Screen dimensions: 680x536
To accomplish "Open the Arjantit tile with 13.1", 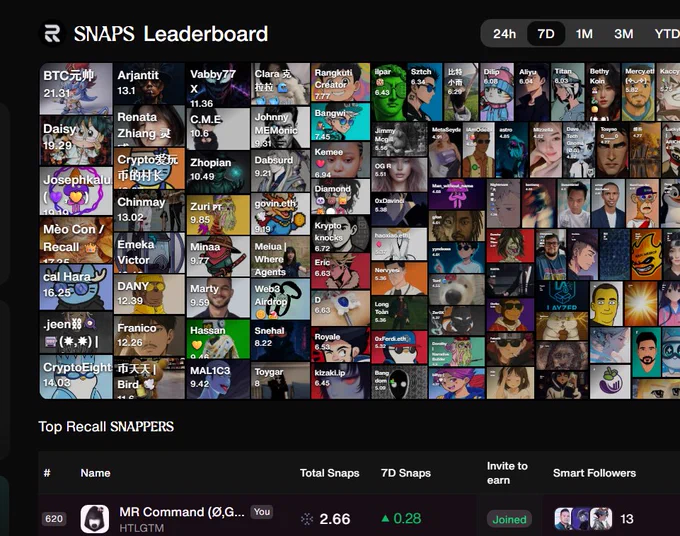I will 149,83.
